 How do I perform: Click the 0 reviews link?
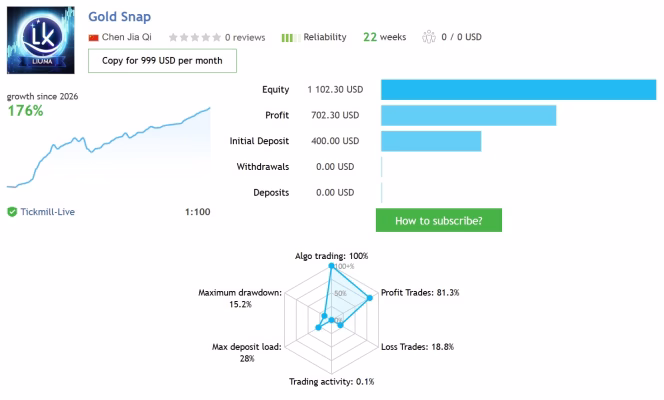(x=245, y=37)
